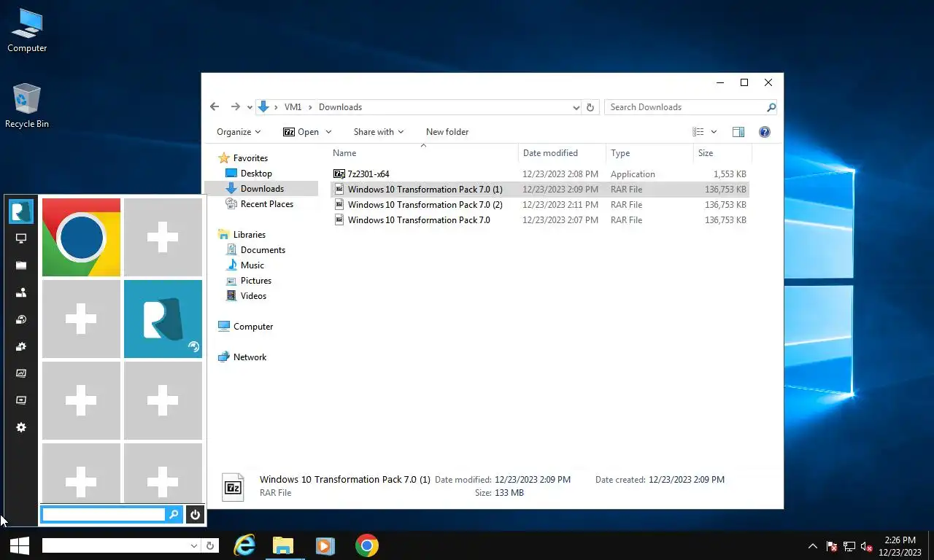Viewport: 934px width, 560px height.
Task: Expand the address bar history dropdown
Action: pyautogui.click(x=576, y=107)
